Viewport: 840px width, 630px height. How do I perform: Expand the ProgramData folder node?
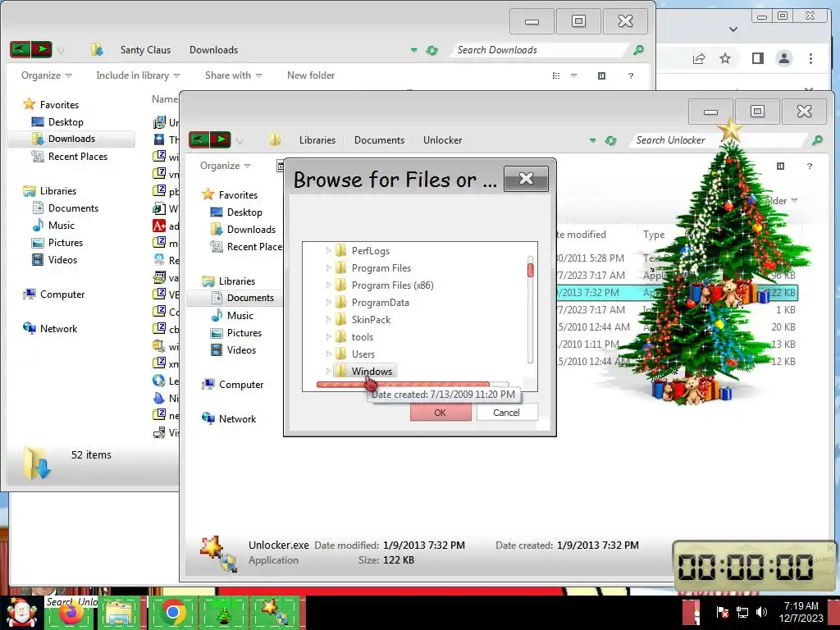point(328,302)
